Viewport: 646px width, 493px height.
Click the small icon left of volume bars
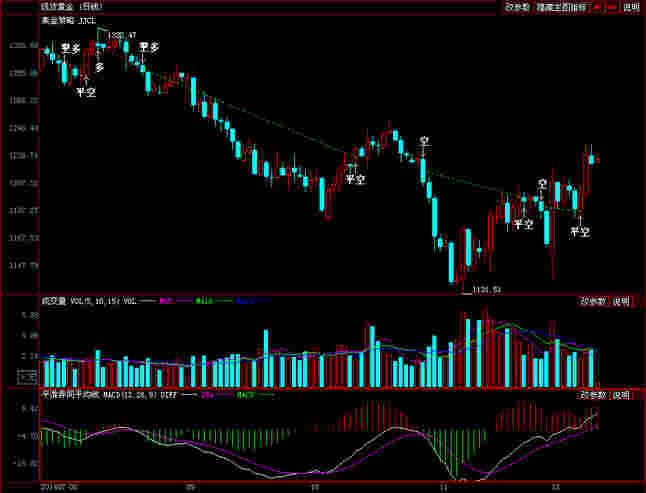(x=27, y=377)
